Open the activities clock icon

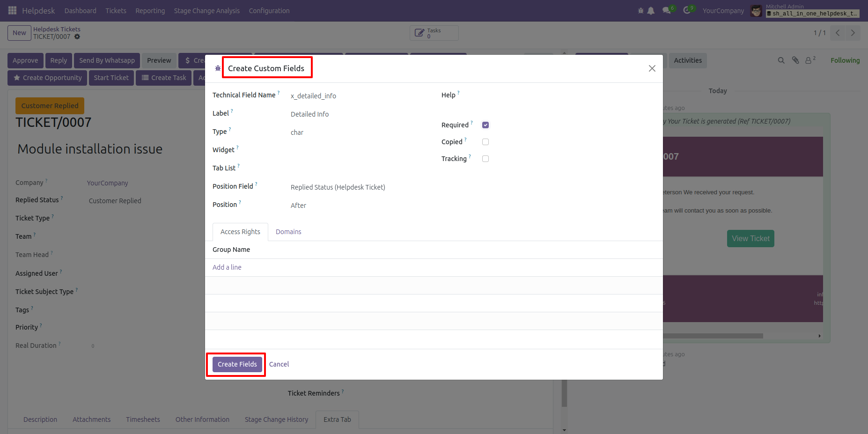(687, 10)
